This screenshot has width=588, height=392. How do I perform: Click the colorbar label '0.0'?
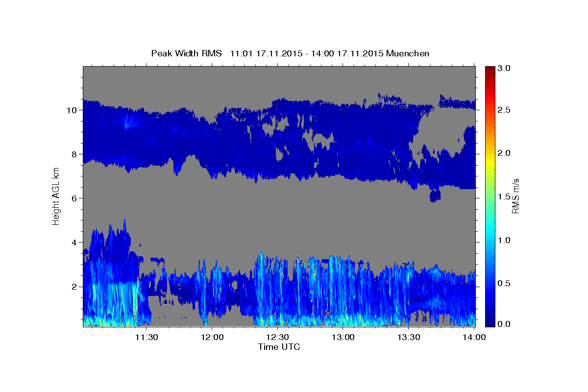(x=504, y=324)
